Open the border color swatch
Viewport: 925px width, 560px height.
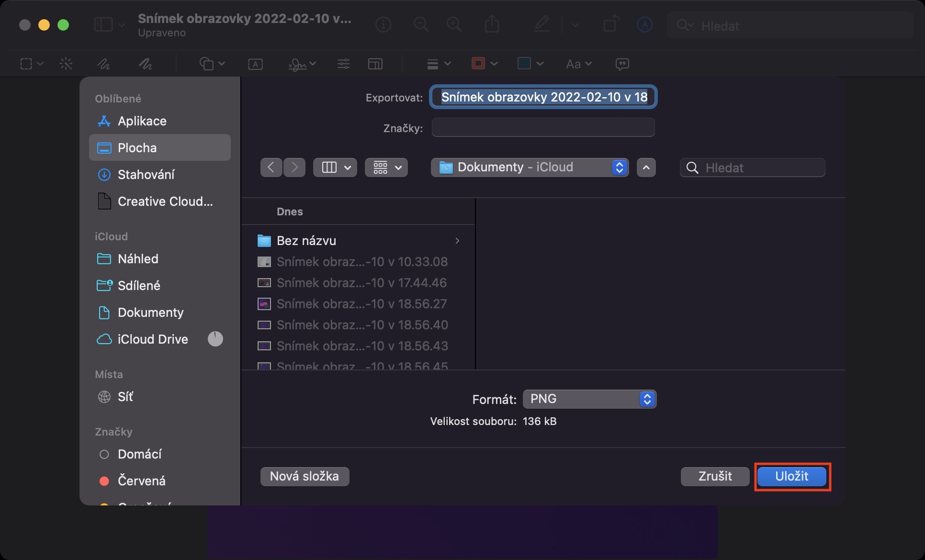click(x=479, y=64)
